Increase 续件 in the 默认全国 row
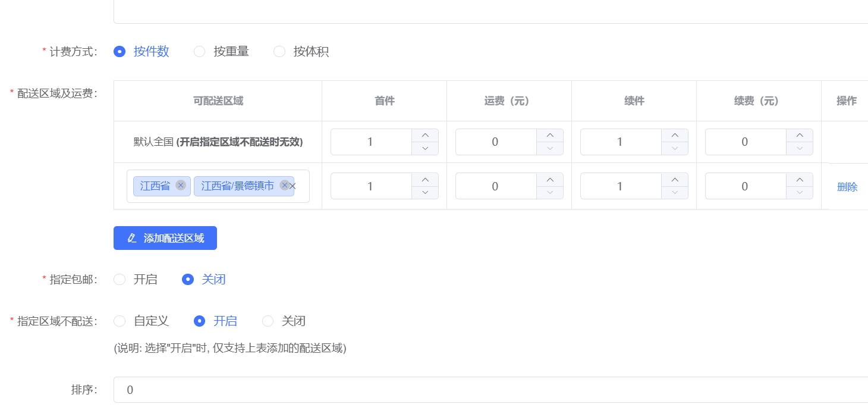 [675, 135]
